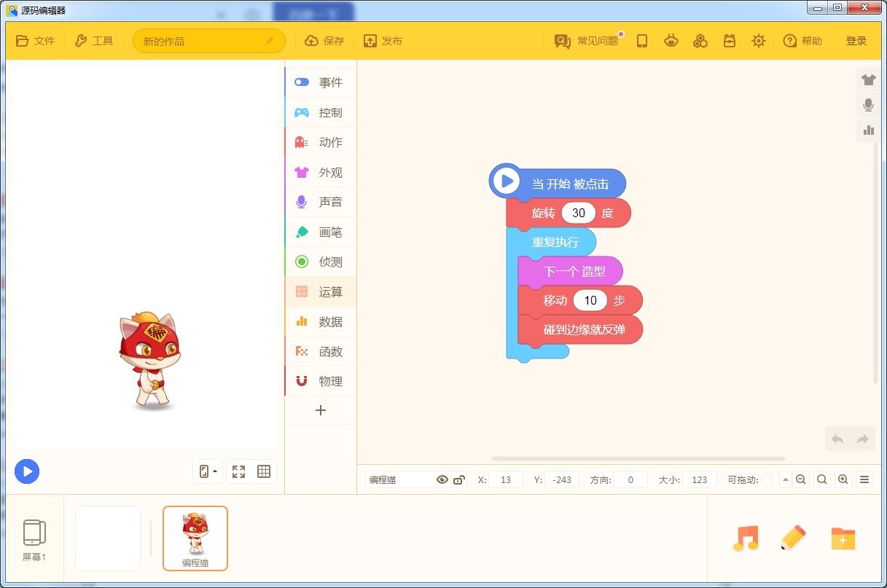Open the 文件 (File) menu
The height and width of the screenshot is (588, 887).
point(35,42)
